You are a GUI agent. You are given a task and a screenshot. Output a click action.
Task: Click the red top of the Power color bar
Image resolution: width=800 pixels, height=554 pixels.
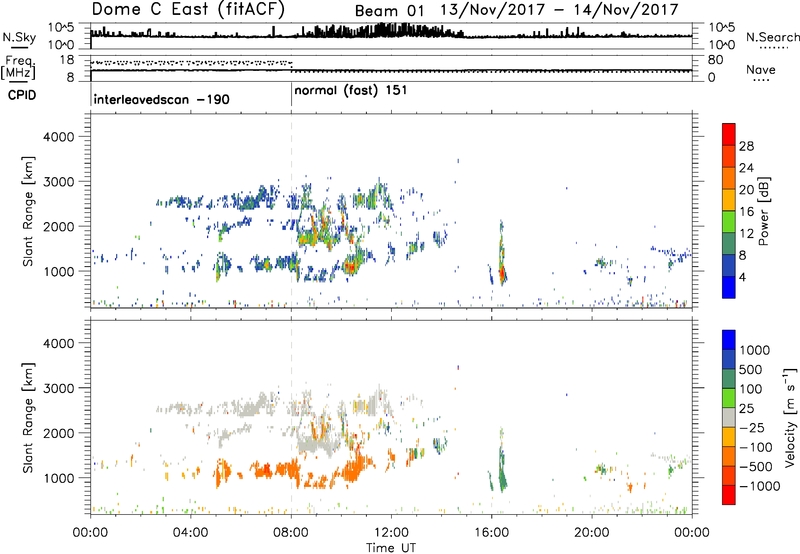point(729,134)
